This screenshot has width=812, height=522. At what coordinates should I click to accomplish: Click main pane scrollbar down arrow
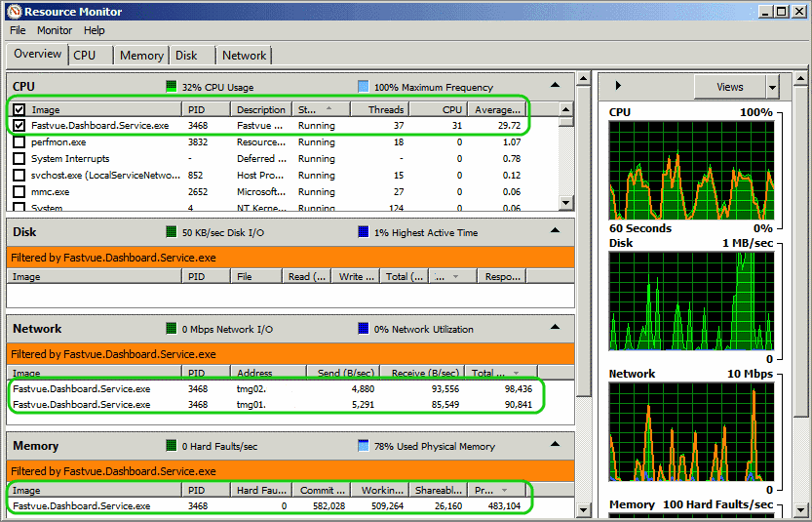[584, 509]
